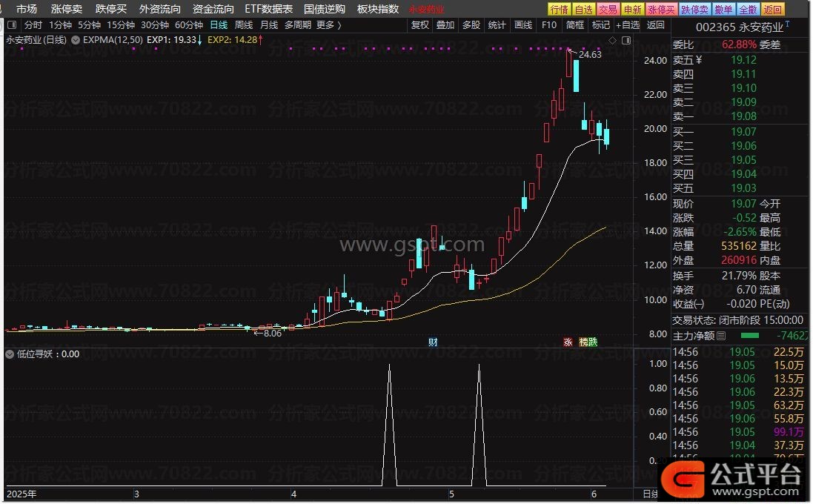Click the red 涨 marker on chart
813x504 pixels.
click(x=568, y=342)
